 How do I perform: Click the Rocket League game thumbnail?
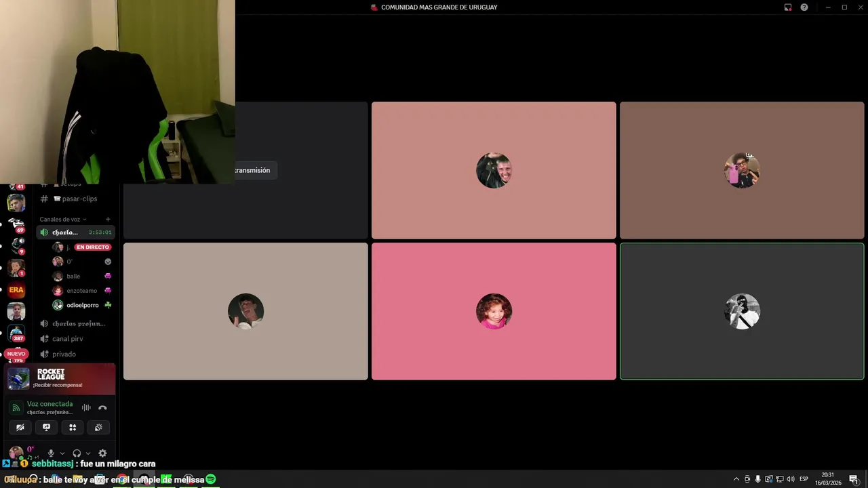click(18, 379)
